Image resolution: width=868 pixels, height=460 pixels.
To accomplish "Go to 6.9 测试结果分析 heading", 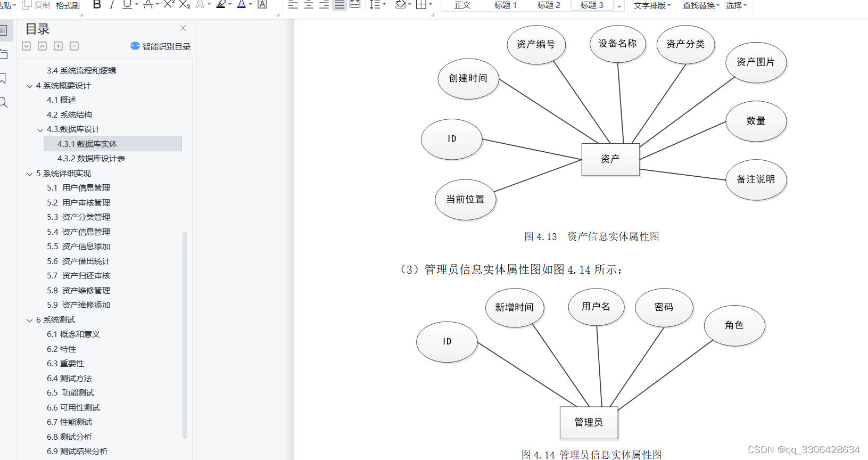I will 77,451.
